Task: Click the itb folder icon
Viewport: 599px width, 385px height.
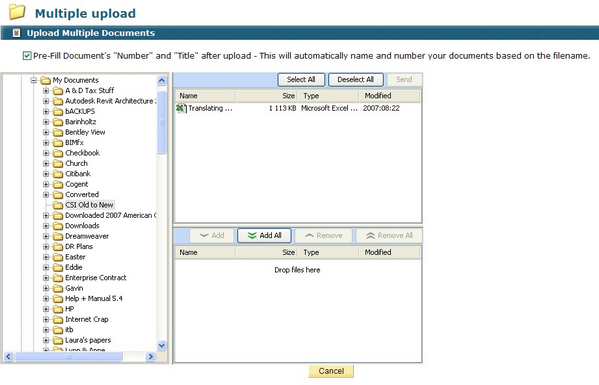Action: tap(58, 330)
